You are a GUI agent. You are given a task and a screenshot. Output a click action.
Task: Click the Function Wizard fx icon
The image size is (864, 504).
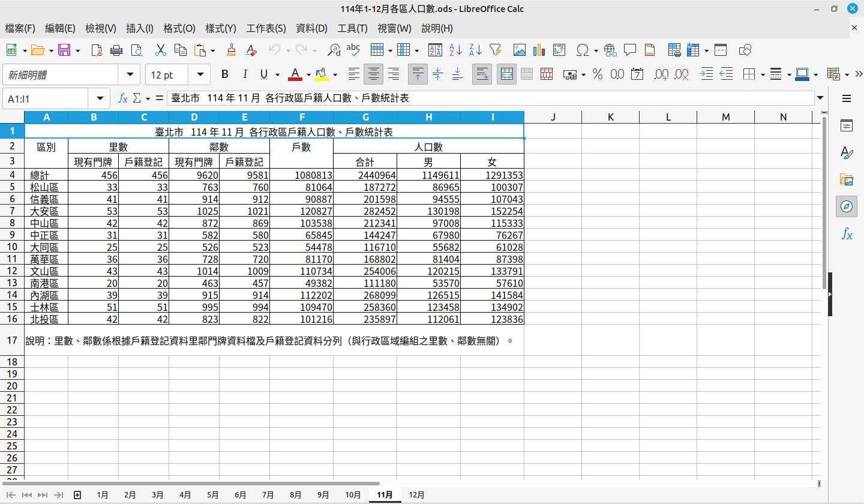coord(122,98)
